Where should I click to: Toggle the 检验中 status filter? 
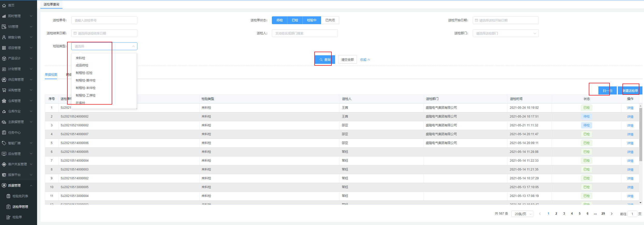tap(312, 20)
